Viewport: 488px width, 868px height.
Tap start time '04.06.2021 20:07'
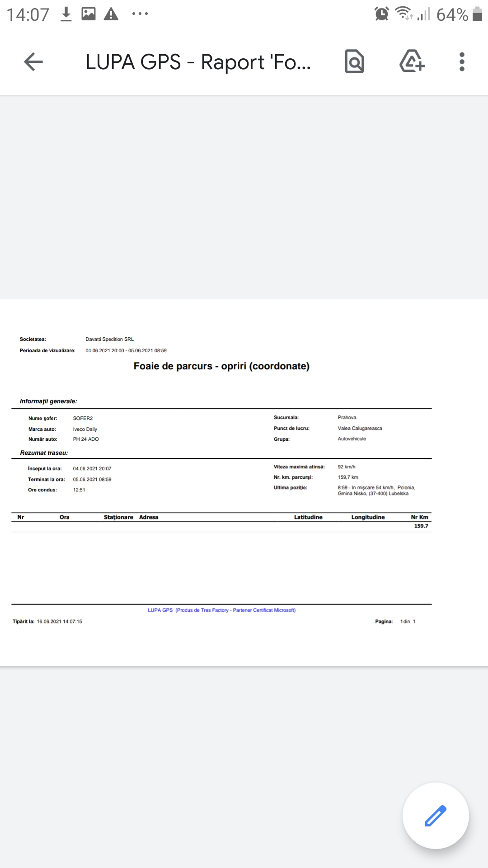pyautogui.click(x=92, y=468)
